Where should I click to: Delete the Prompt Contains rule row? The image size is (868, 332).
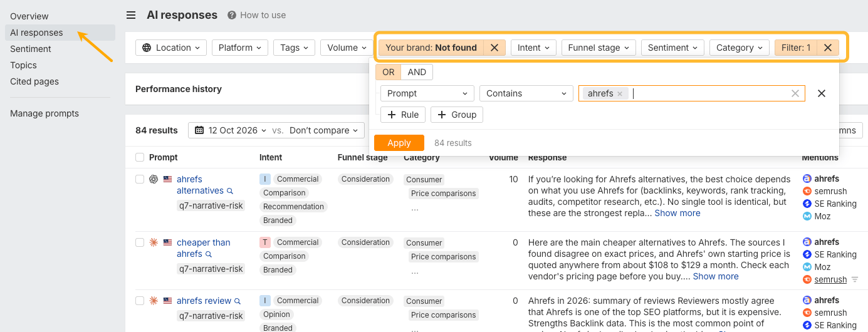point(822,93)
